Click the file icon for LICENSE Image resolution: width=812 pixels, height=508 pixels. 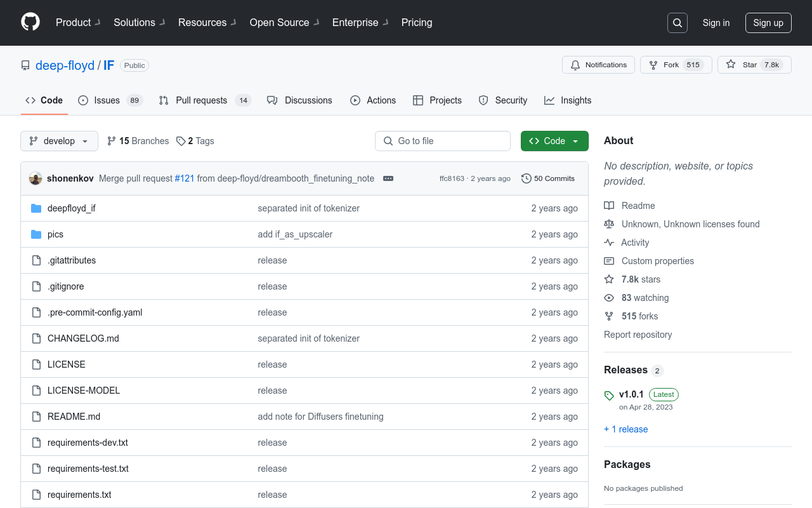pyautogui.click(x=36, y=364)
